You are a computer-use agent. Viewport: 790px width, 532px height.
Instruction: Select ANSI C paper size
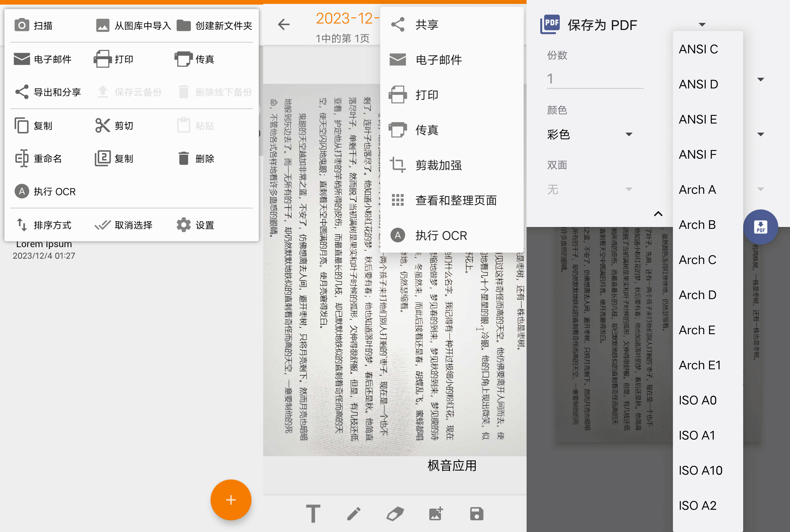click(708, 49)
